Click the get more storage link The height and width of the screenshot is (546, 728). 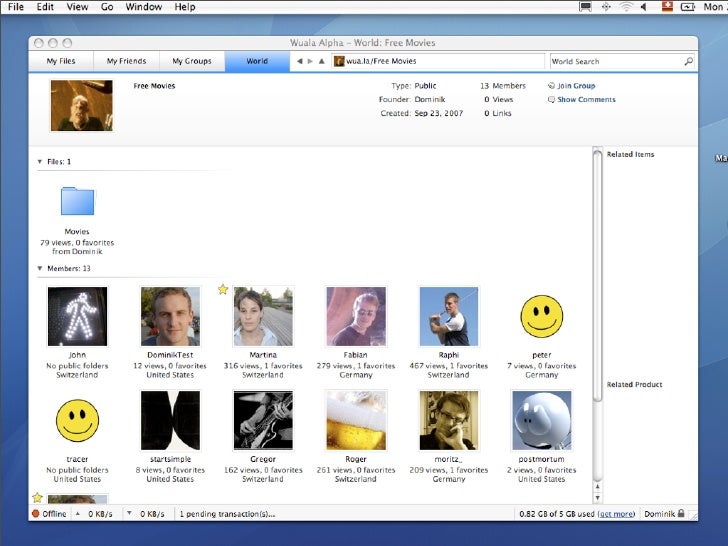pyautogui.click(x=617, y=514)
